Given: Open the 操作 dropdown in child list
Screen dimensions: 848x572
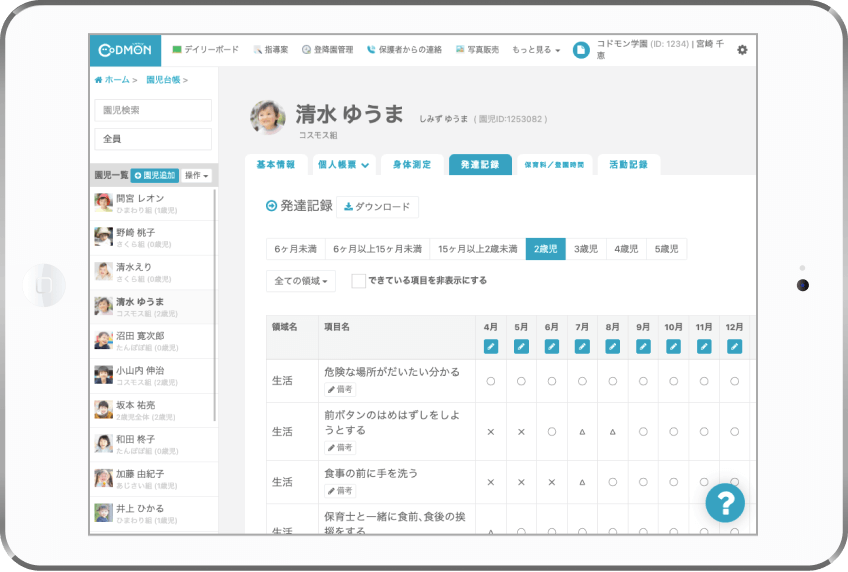Looking at the screenshot, I should tap(196, 175).
